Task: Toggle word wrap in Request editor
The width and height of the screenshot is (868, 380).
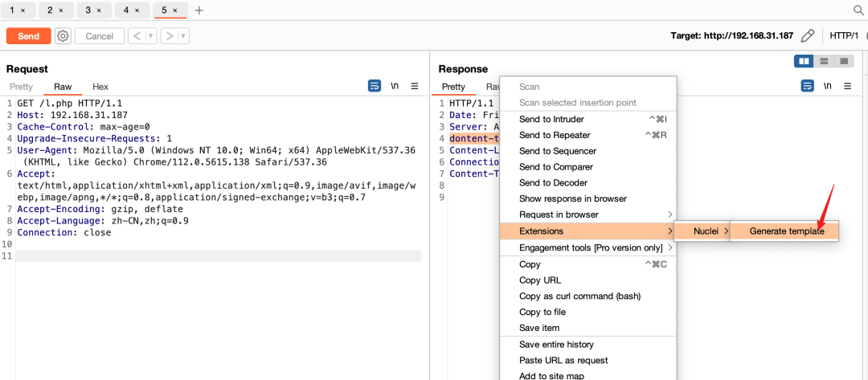Action: coord(375,86)
